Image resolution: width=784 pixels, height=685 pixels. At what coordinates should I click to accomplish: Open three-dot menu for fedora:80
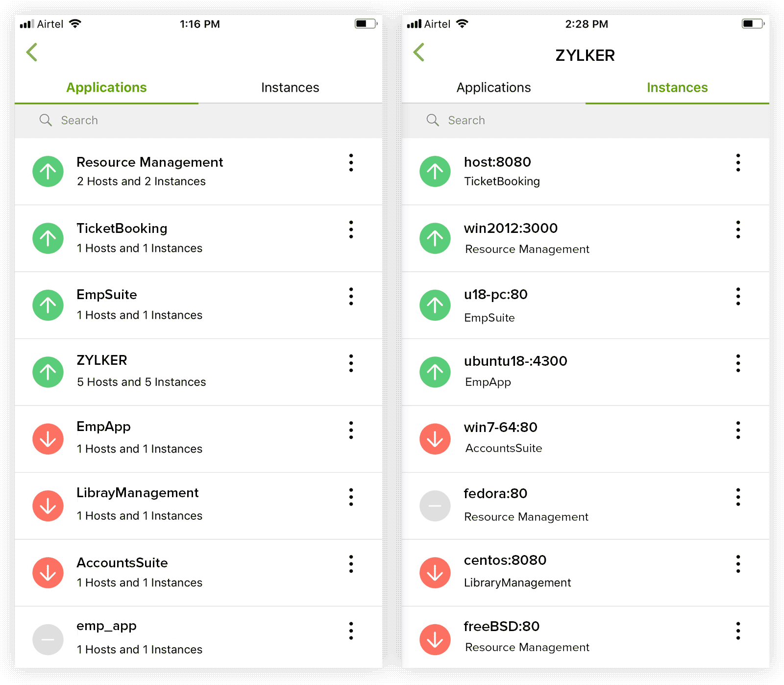point(738,497)
